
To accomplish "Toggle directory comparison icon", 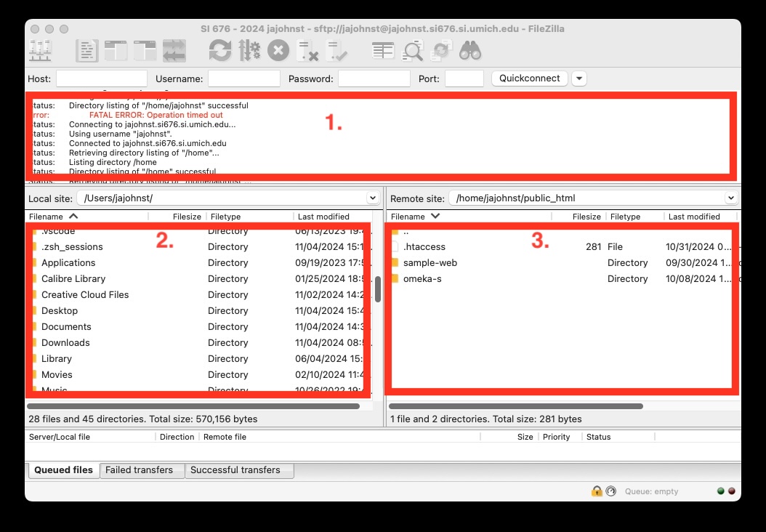I will (x=414, y=51).
